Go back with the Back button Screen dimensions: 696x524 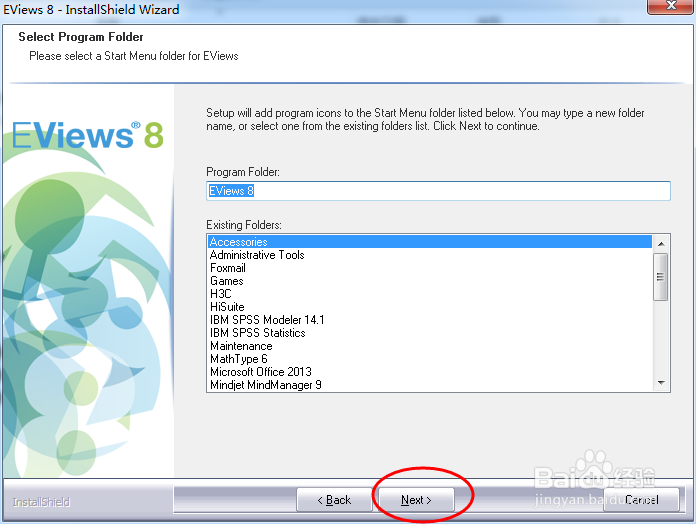point(334,500)
